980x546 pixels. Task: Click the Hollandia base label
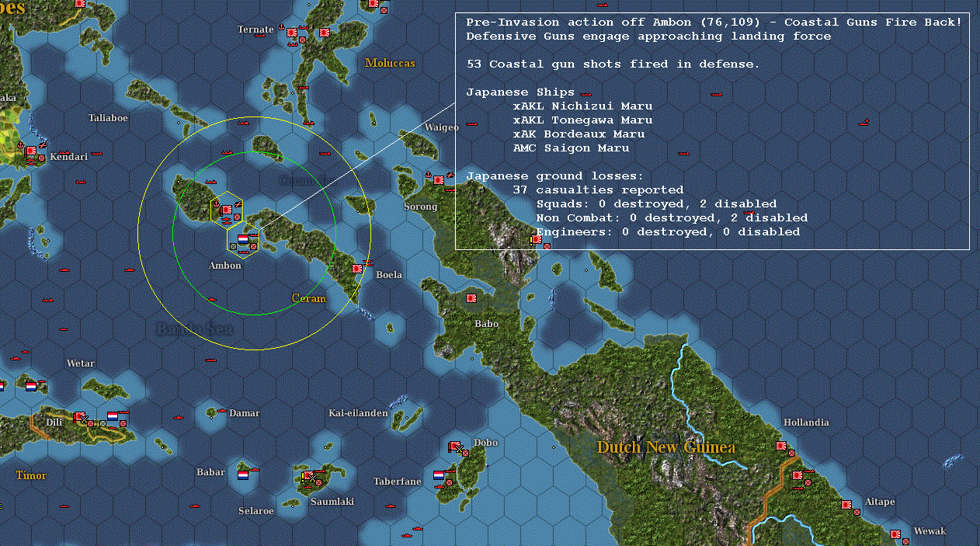pyautogui.click(x=806, y=423)
